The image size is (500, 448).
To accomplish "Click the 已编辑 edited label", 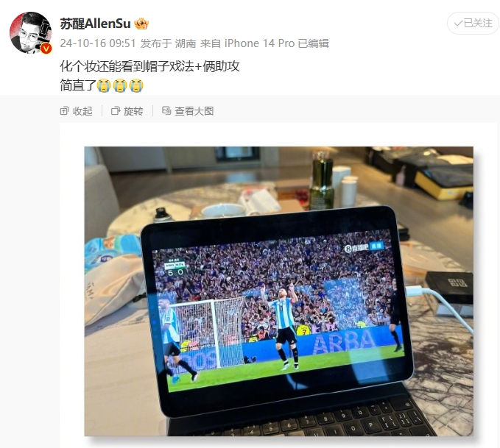I will click(x=313, y=43).
